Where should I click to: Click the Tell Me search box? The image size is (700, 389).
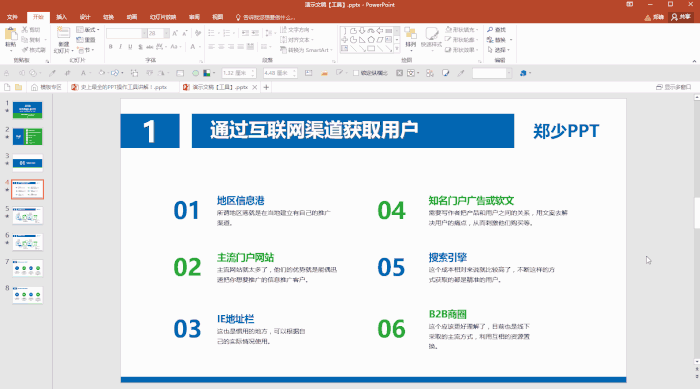pyautogui.click(x=266, y=17)
